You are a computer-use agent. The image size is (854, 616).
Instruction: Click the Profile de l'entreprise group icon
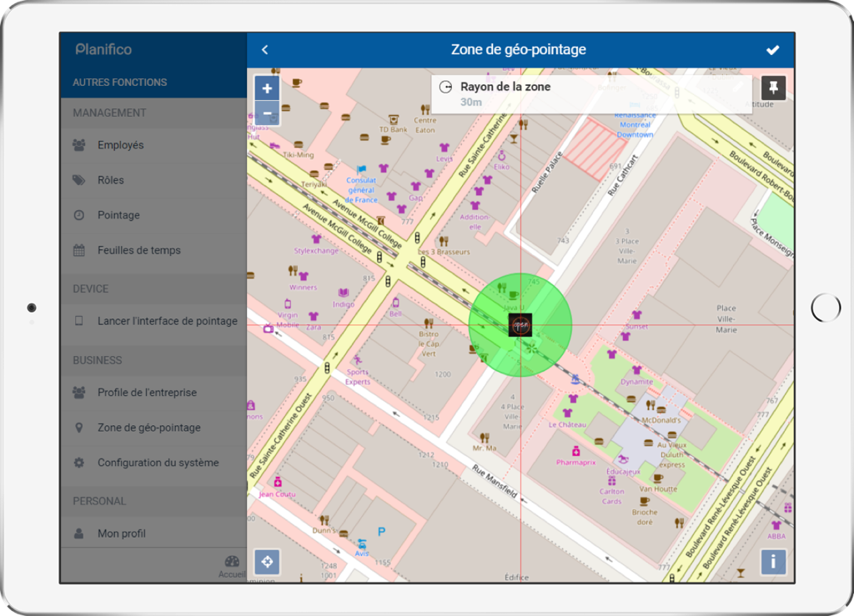tap(79, 393)
